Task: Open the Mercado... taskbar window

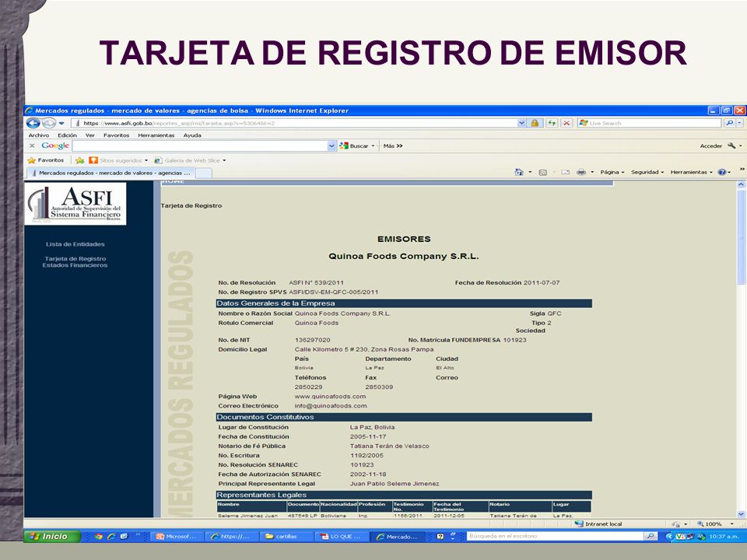Action: [x=398, y=537]
